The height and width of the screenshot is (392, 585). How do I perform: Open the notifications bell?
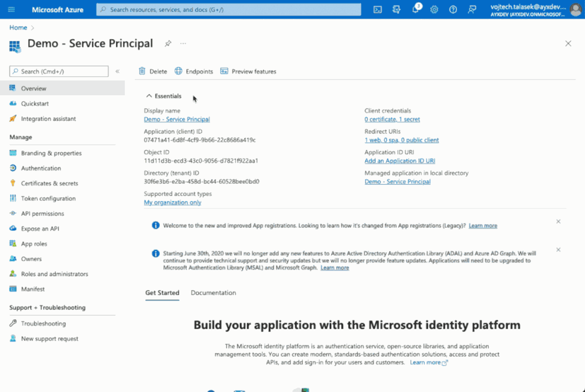point(415,10)
